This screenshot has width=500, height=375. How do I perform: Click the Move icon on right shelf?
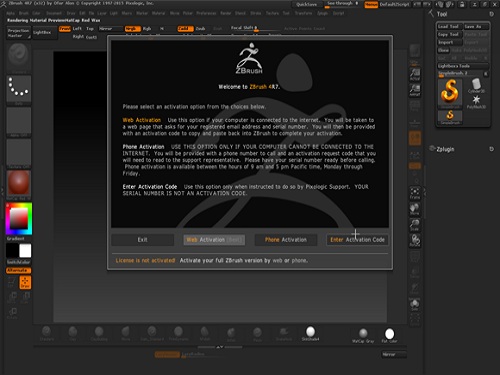point(415,209)
